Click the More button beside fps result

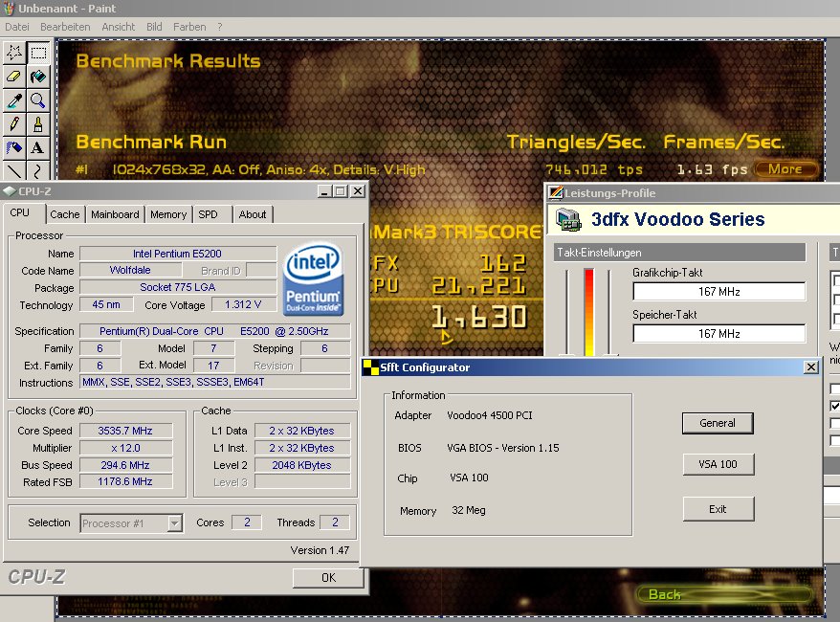785,169
